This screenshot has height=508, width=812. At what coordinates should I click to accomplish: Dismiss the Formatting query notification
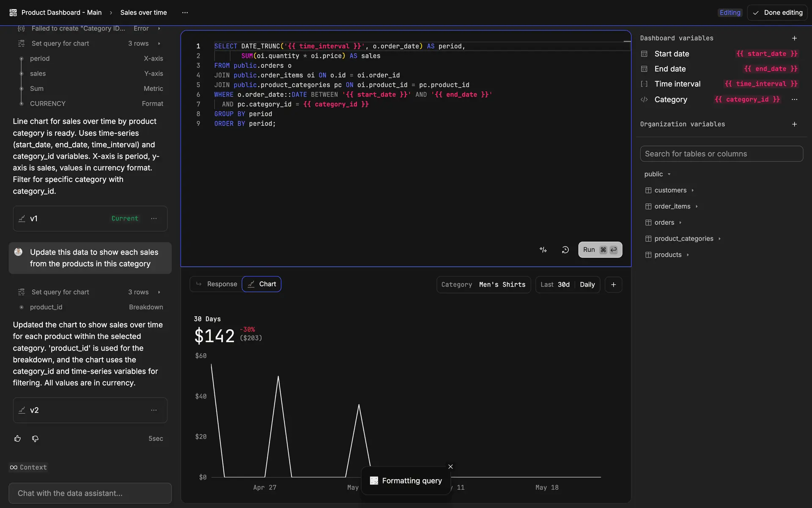tap(450, 467)
